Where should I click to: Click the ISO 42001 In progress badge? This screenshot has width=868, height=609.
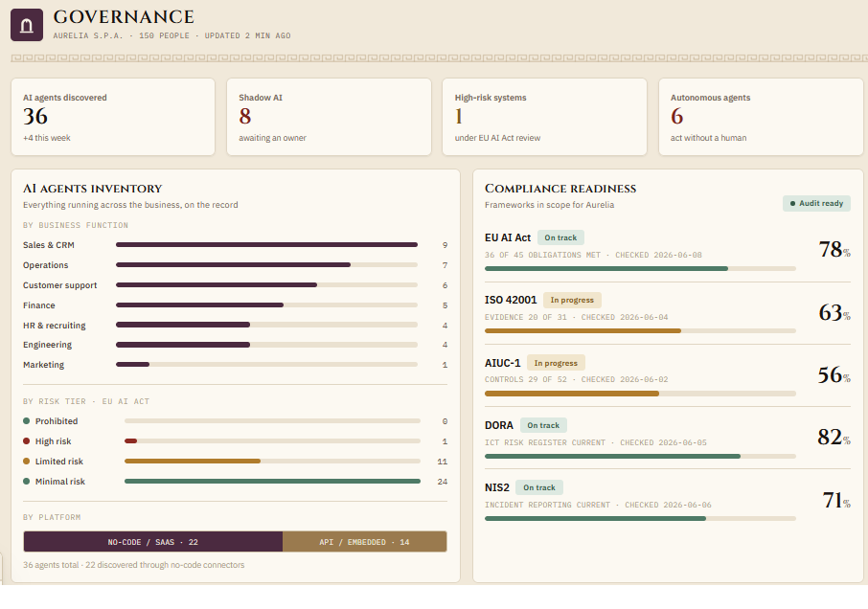point(572,300)
